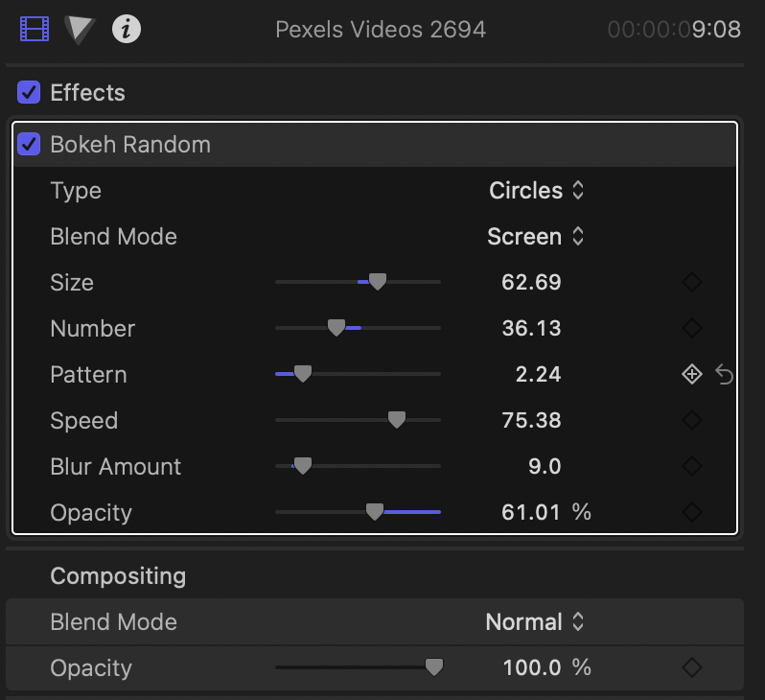Screen dimensions: 765x700
Task: Click the Number slider handle
Action: point(336,328)
